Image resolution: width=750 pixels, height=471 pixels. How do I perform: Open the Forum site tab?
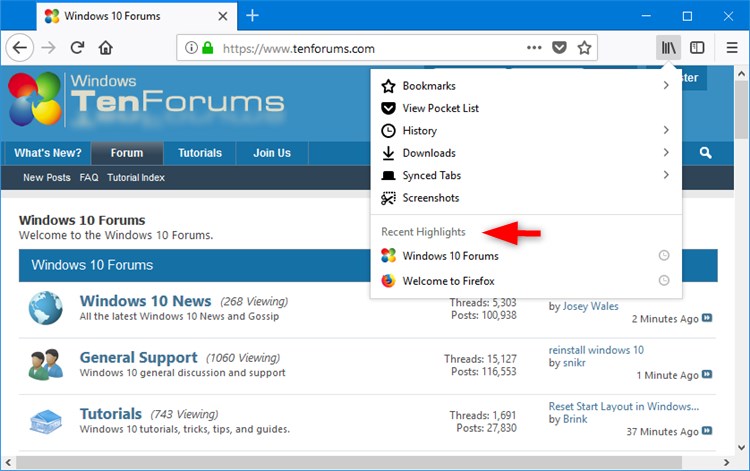point(127,153)
